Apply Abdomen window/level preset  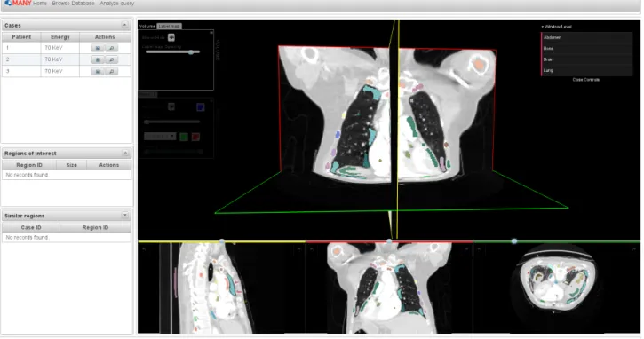coord(587,37)
